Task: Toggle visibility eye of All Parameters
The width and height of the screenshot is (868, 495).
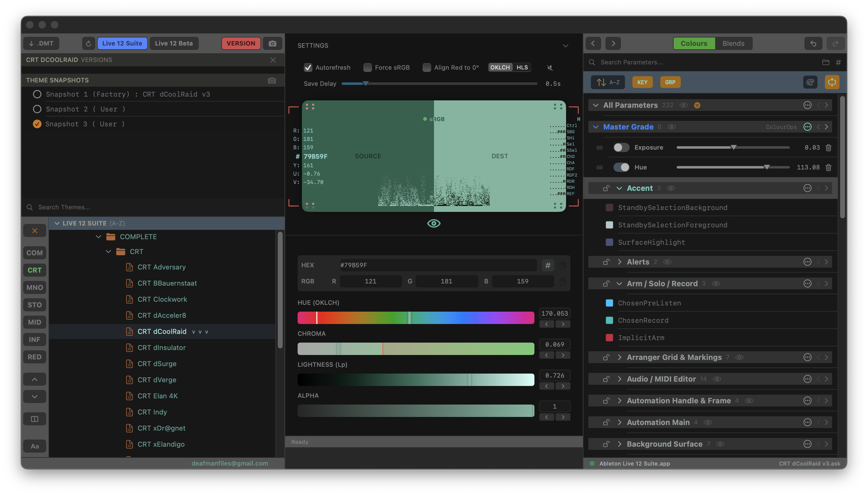Action: tap(683, 105)
